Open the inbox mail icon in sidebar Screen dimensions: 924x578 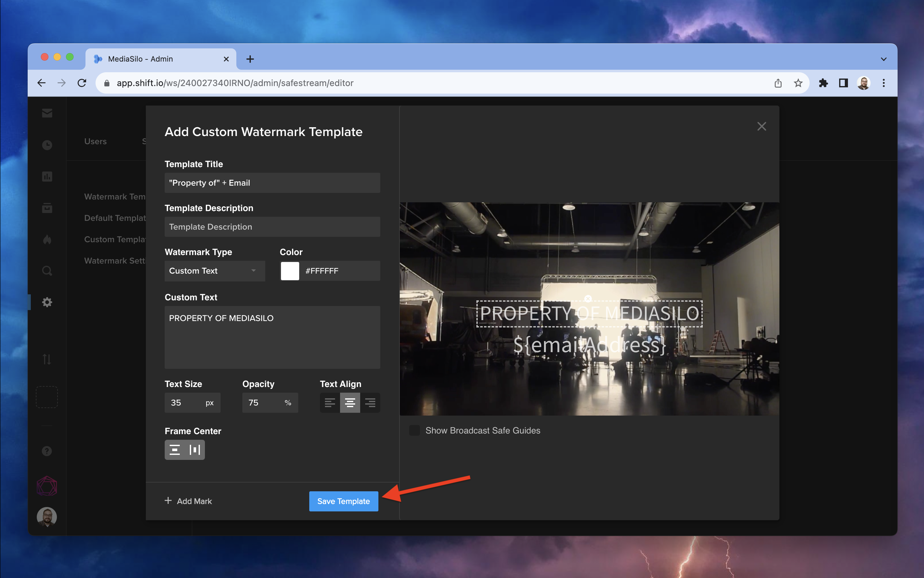[47, 113]
